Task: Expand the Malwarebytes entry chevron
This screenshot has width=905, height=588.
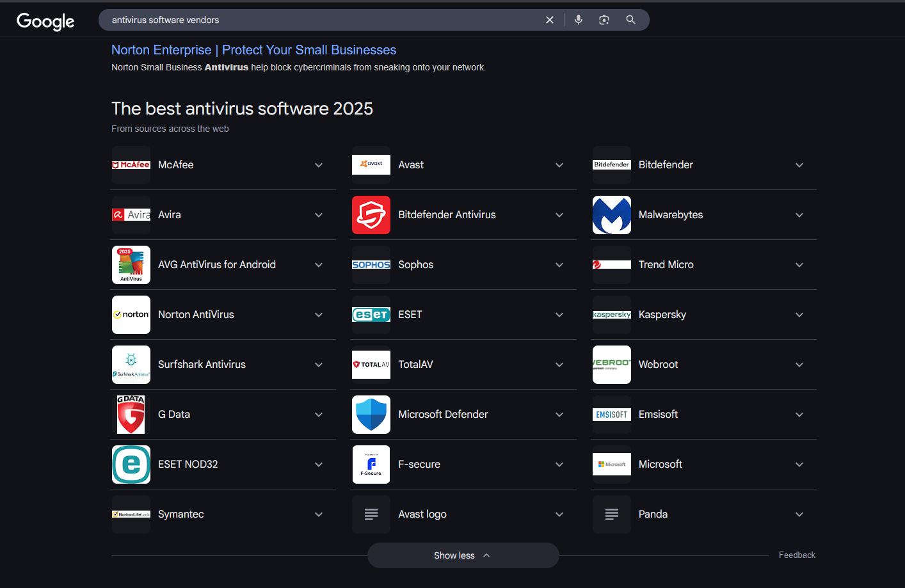Action: pos(799,215)
